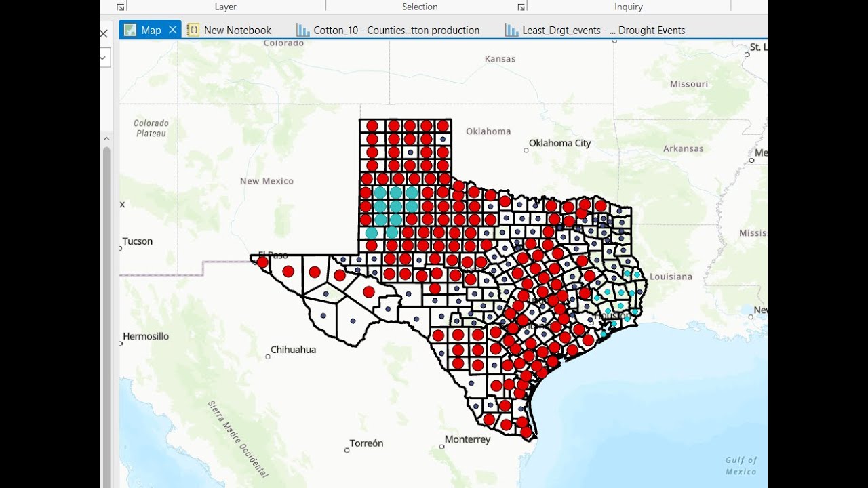
Task: Switch to the New Notebook tab
Action: 230,30
